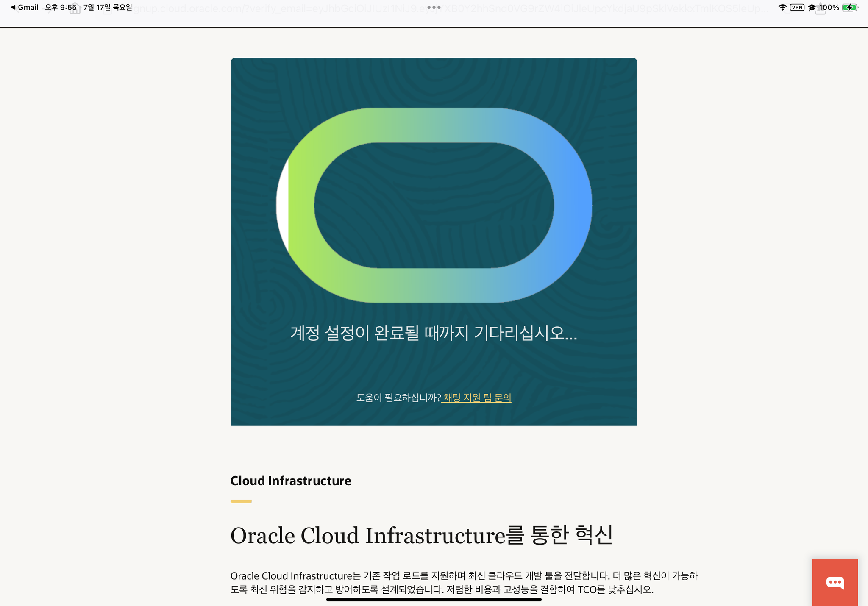Tap the three-dot multitasking menu

(x=434, y=7)
